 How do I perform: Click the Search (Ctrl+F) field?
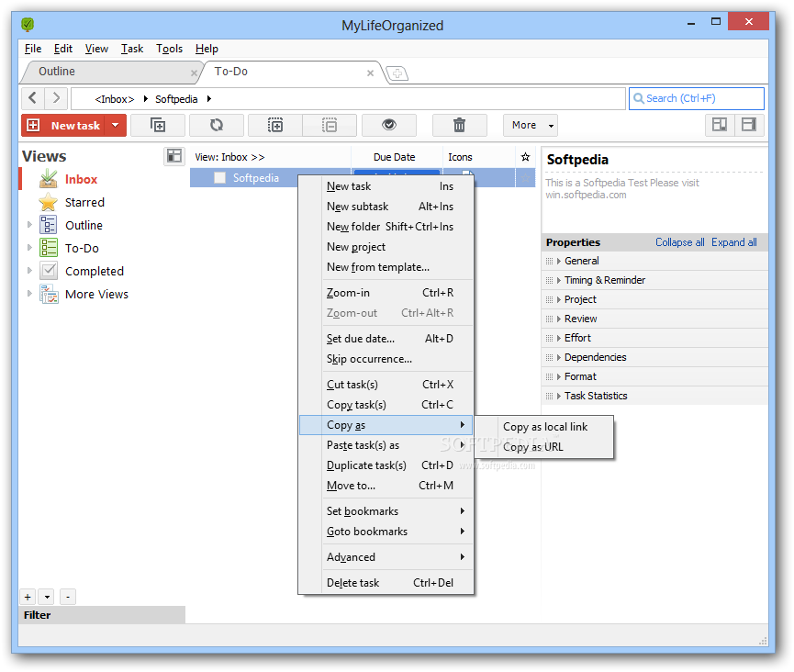pos(697,98)
